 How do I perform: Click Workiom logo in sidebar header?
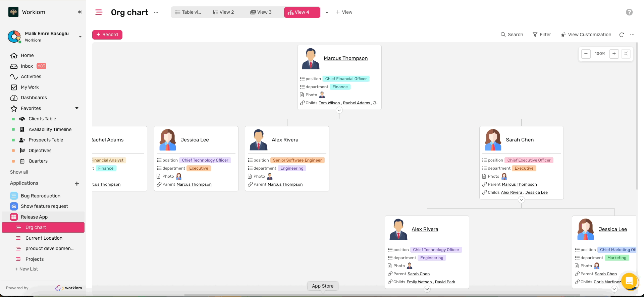pyautogui.click(x=13, y=12)
